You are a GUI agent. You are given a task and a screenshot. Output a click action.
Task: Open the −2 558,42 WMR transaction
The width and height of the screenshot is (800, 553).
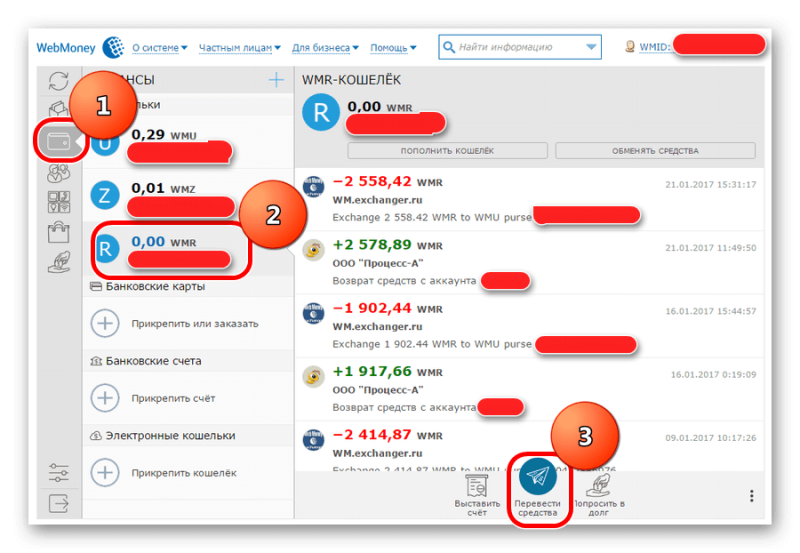pos(530,199)
